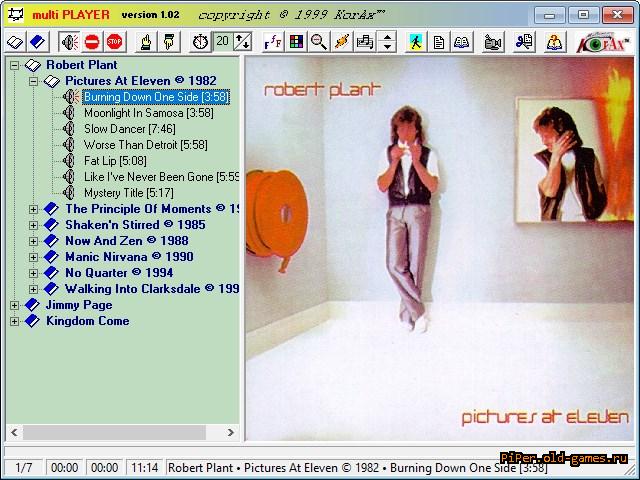Select track Fat Lip [5:08]

[x=115, y=160]
